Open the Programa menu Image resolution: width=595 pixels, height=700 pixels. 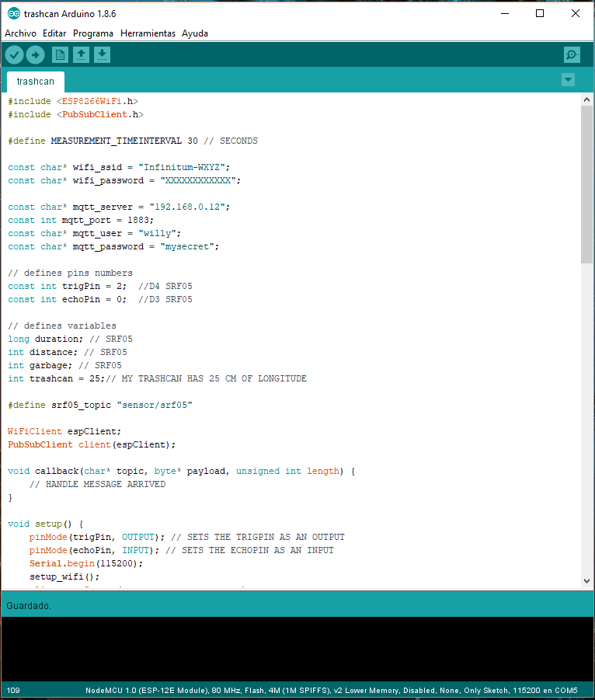pyautogui.click(x=93, y=33)
